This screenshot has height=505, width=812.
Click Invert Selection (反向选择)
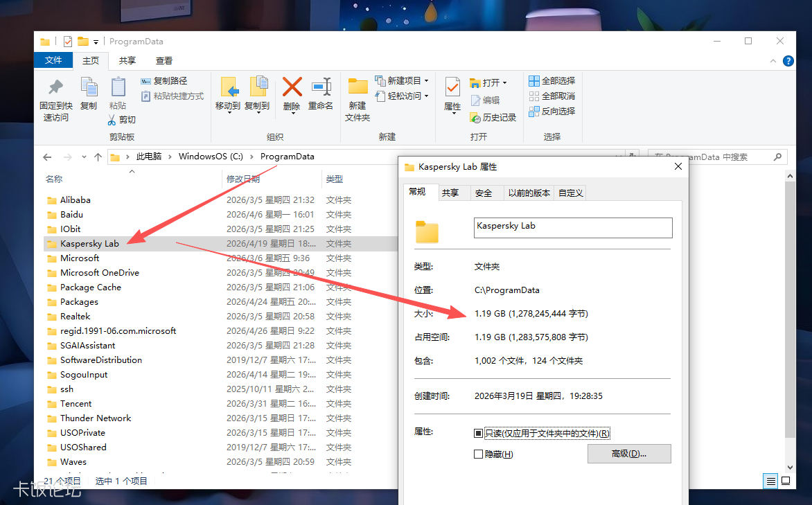552,112
